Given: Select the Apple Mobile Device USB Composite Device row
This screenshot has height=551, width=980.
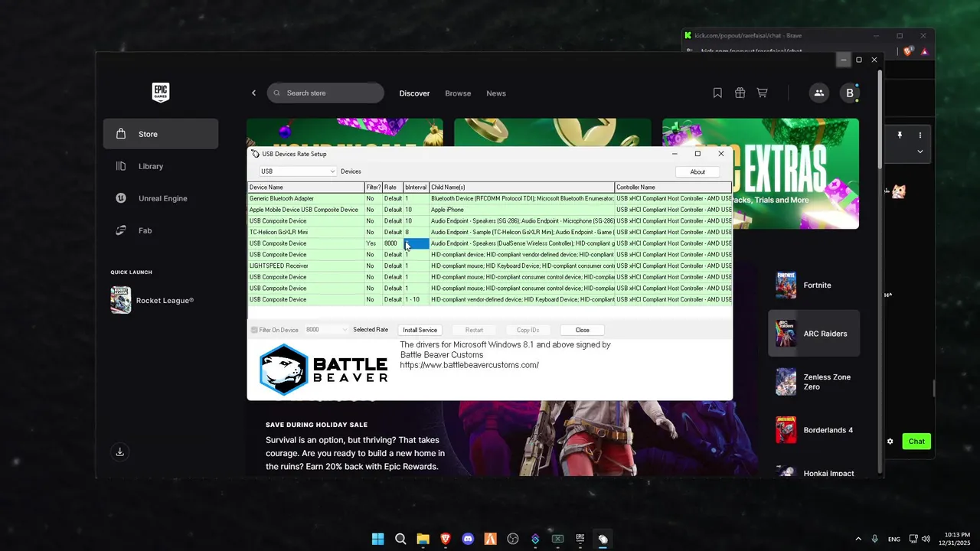Looking at the screenshot, I should click(490, 210).
